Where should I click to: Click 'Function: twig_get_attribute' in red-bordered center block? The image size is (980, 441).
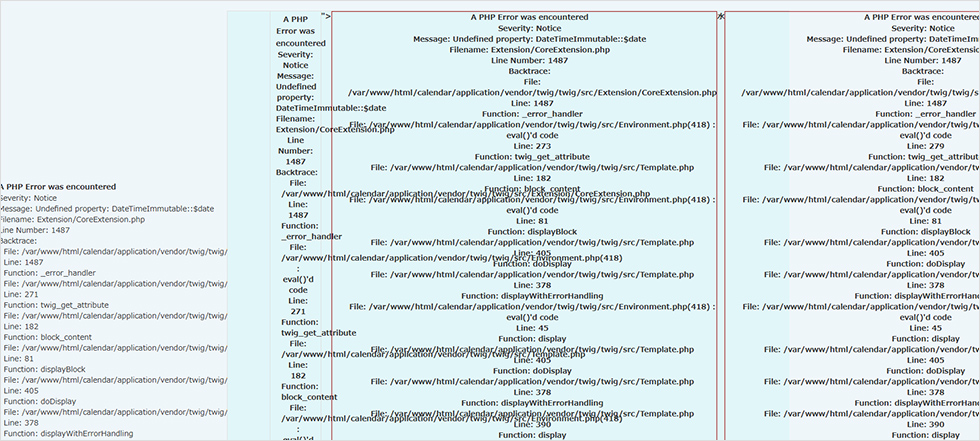pos(532,157)
